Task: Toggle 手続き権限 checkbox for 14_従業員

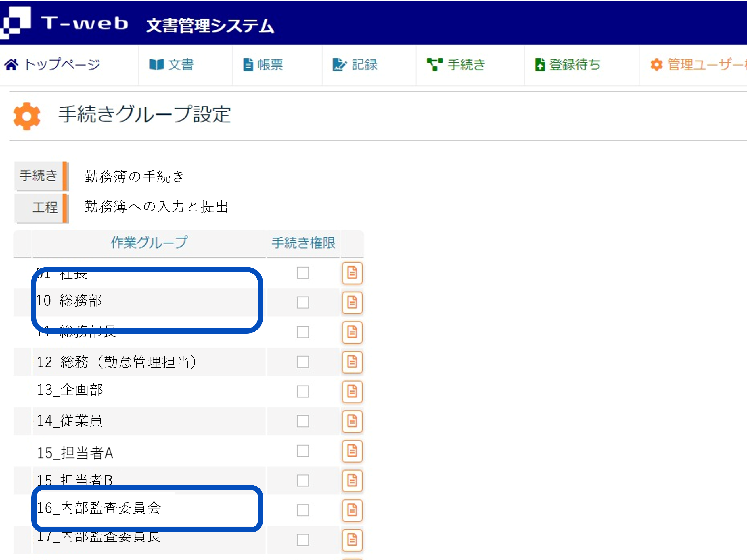Action: [x=302, y=421]
